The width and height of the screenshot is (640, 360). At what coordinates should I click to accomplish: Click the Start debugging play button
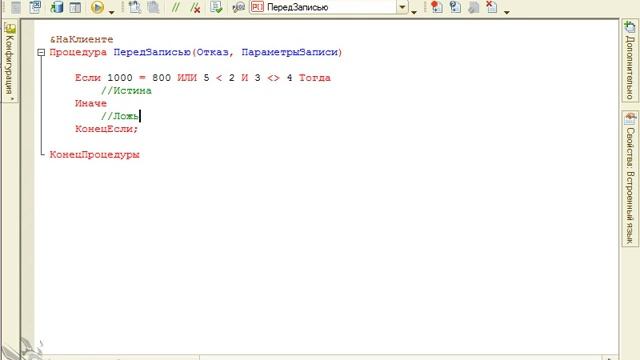[x=97, y=7]
